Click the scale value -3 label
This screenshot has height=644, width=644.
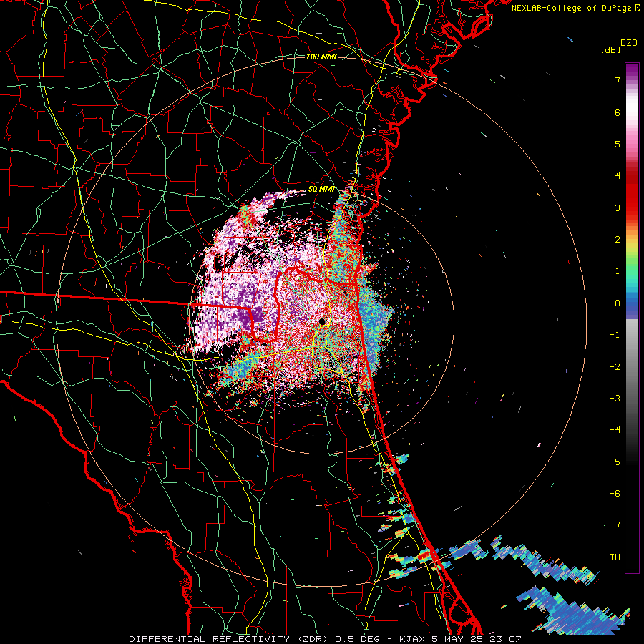(615, 398)
